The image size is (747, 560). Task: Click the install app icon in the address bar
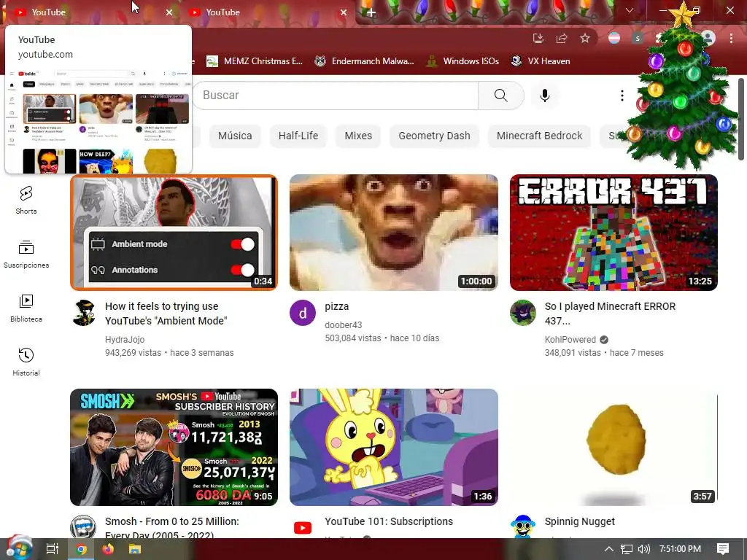[538, 38]
